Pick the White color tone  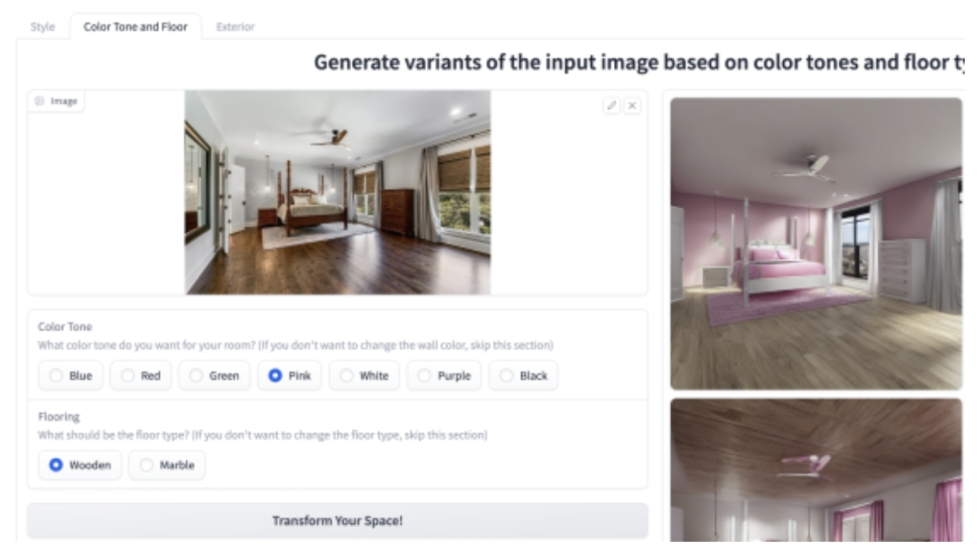pos(364,375)
